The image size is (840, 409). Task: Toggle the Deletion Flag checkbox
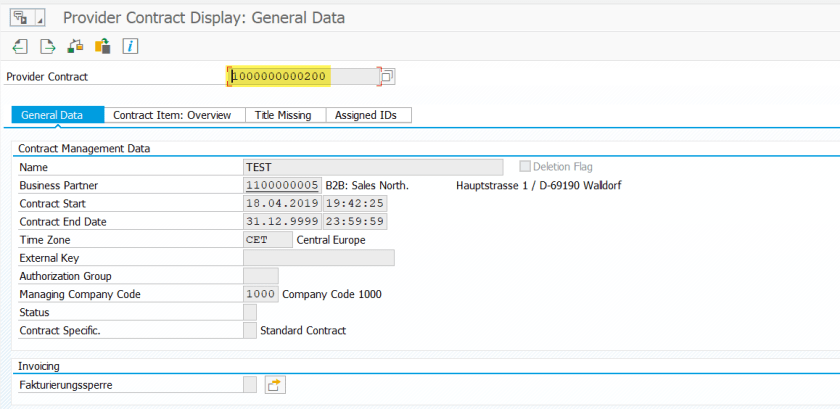click(x=525, y=167)
